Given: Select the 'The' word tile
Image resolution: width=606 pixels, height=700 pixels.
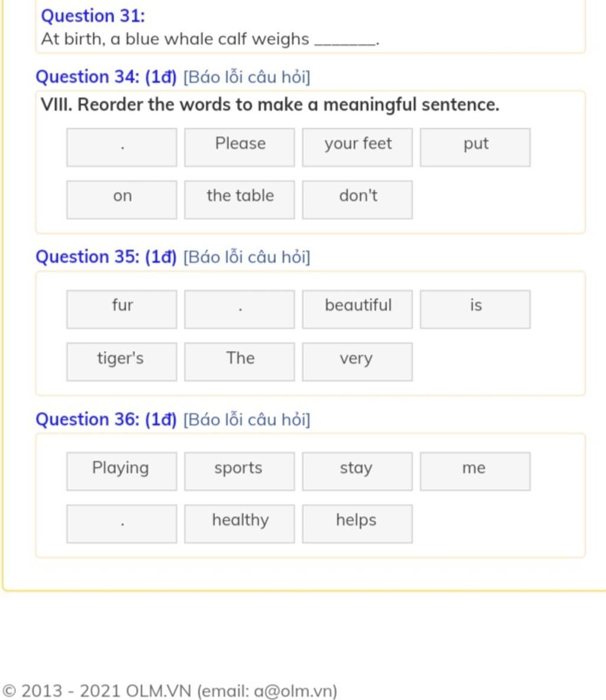Looking at the screenshot, I should tap(240, 362).
